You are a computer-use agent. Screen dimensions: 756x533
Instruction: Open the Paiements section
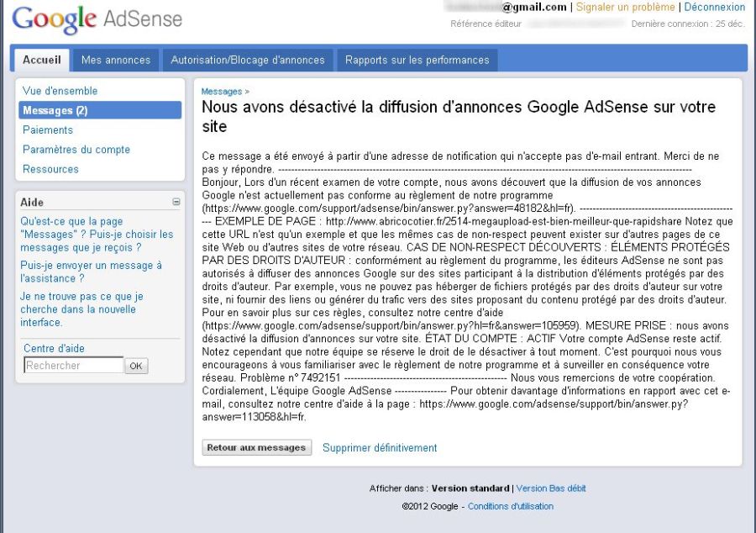tap(48, 129)
